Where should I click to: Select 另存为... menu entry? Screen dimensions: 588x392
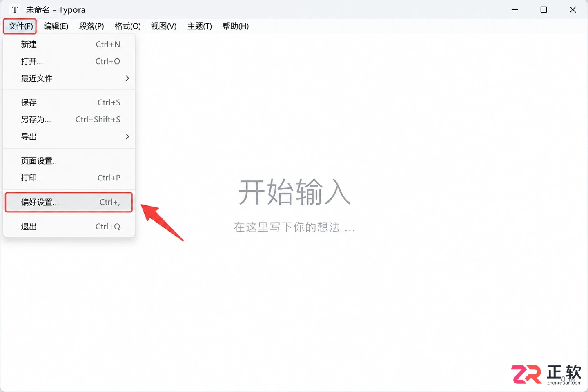pyautogui.click(x=69, y=120)
